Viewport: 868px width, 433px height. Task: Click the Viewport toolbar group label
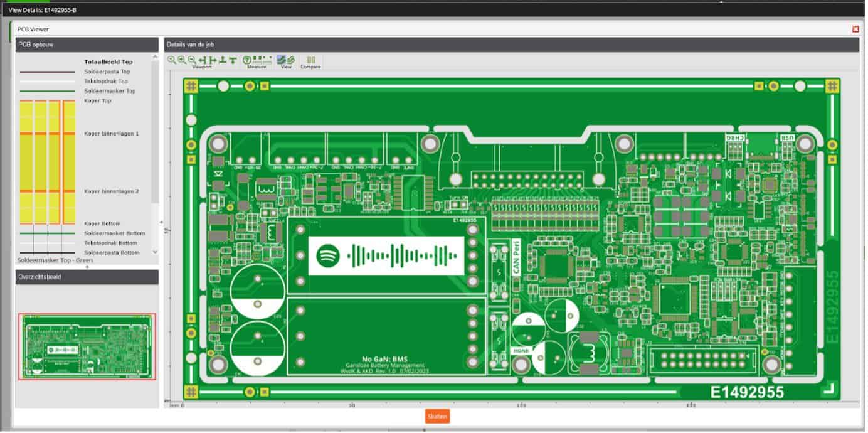coord(202,67)
